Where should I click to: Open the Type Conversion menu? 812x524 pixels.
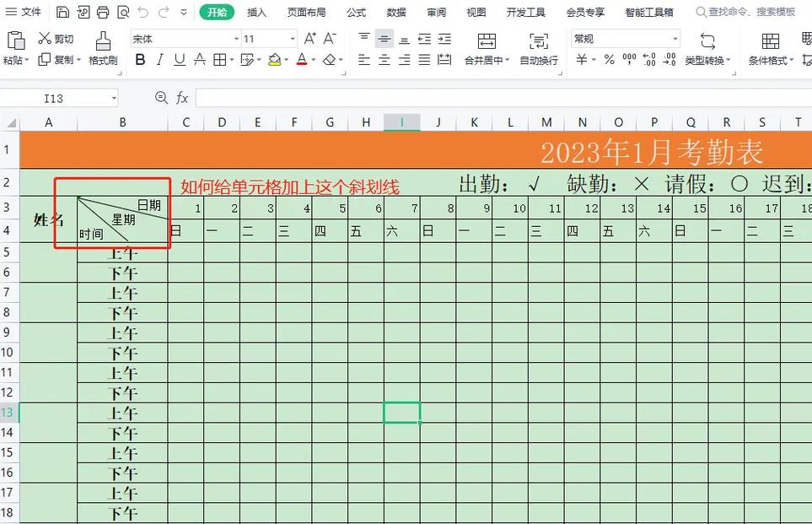click(x=707, y=49)
